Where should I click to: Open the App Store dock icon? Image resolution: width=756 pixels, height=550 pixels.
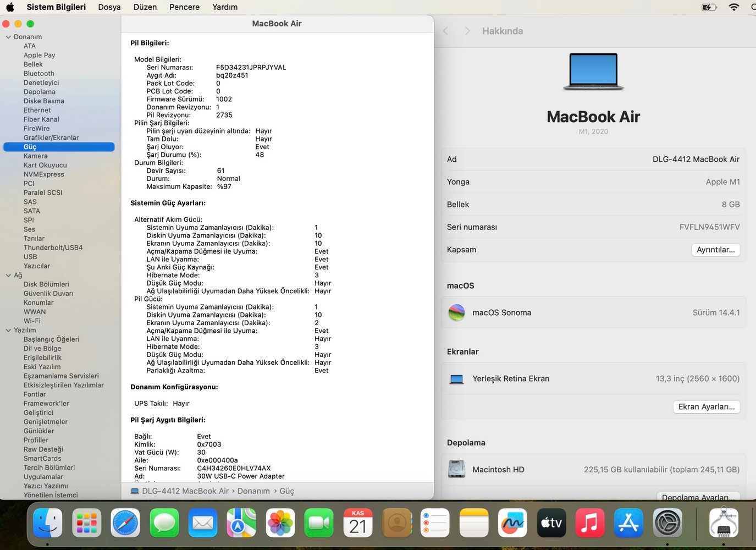point(628,522)
